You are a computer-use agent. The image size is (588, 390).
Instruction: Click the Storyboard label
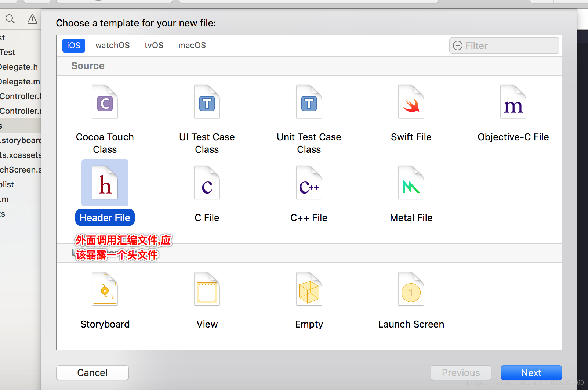pyautogui.click(x=105, y=324)
